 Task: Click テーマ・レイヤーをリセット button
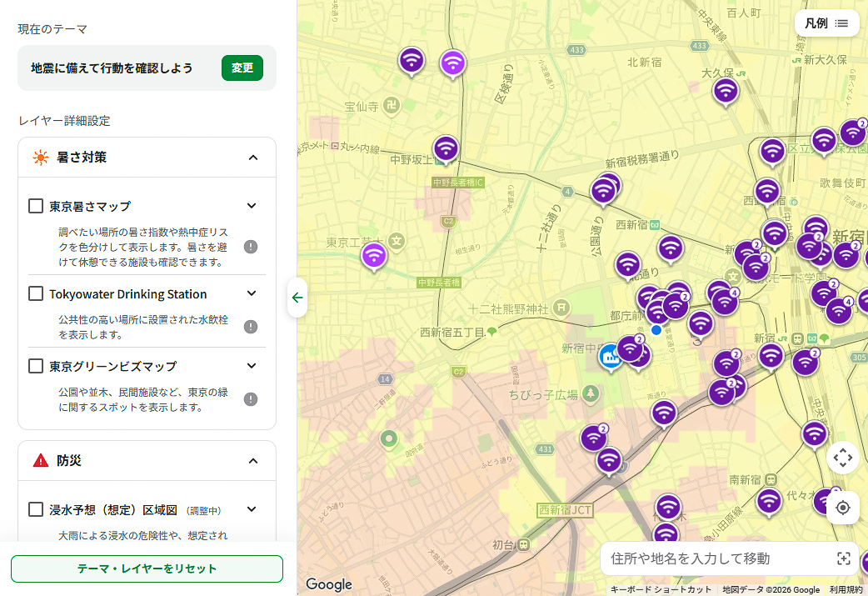click(x=147, y=568)
